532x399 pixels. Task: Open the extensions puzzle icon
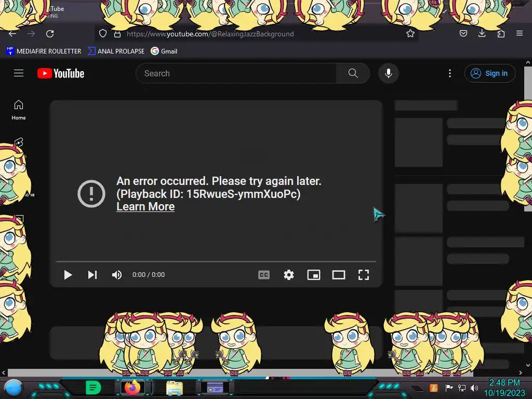[501, 33]
